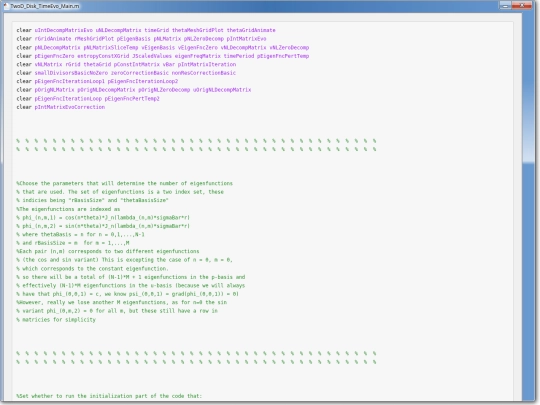Image resolution: width=540 pixels, height=405 pixels.
Task: Click the variable thetaGridAnimate
Action: (x=251, y=30)
